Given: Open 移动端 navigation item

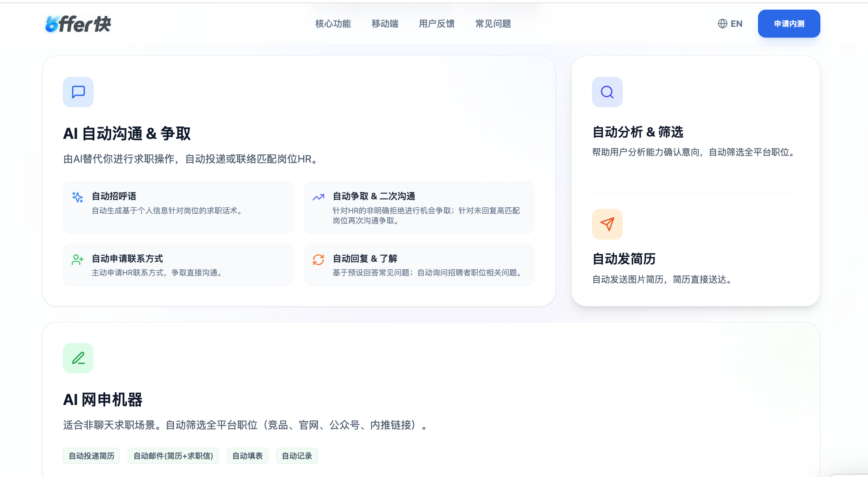Looking at the screenshot, I should pyautogui.click(x=385, y=24).
